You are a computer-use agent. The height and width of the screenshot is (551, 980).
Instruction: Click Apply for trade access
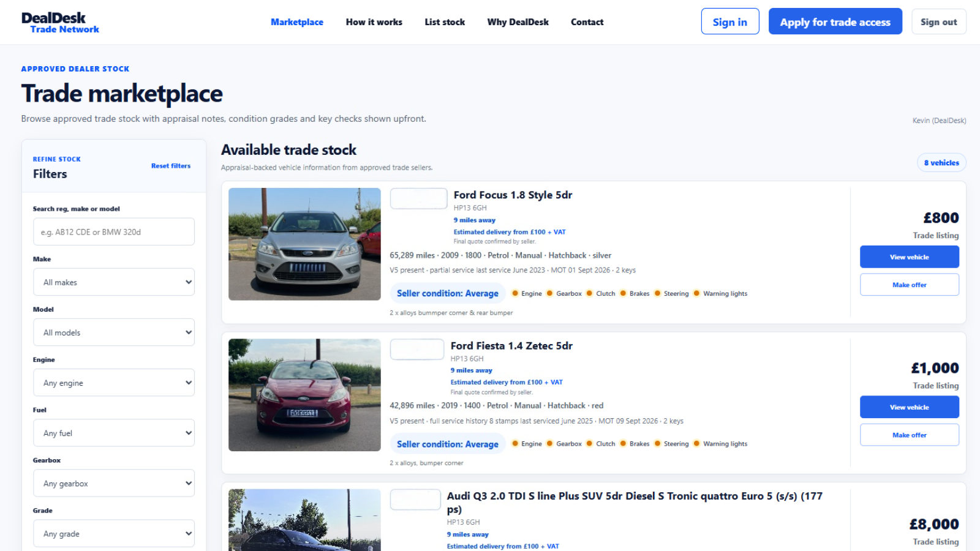pyautogui.click(x=835, y=21)
